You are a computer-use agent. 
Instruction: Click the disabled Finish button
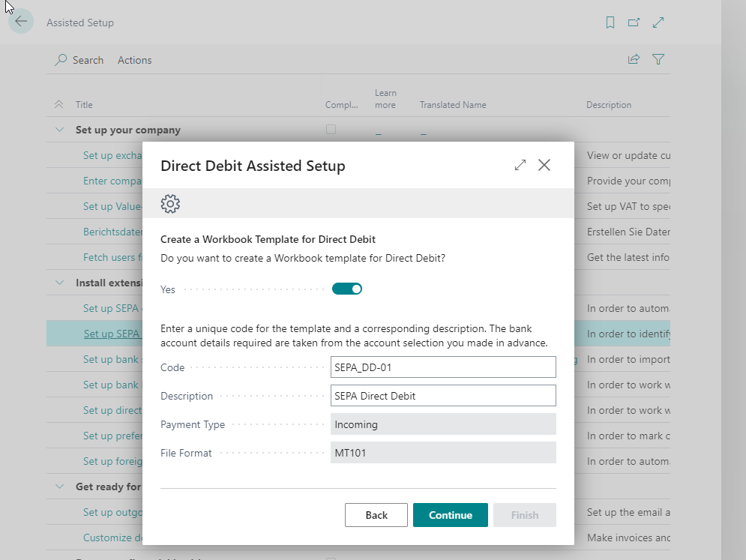click(x=524, y=515)
